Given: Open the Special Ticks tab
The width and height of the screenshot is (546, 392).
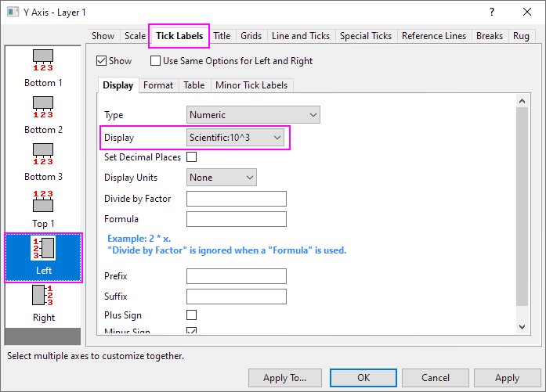Looking at the screenshot, I should [366, 36].
